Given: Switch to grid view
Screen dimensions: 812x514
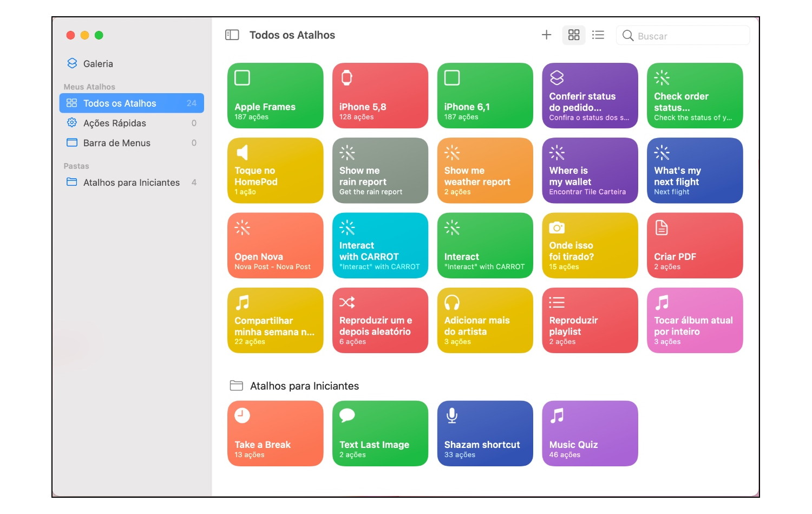Looking at the screenshot, I should tap(574, 35).
